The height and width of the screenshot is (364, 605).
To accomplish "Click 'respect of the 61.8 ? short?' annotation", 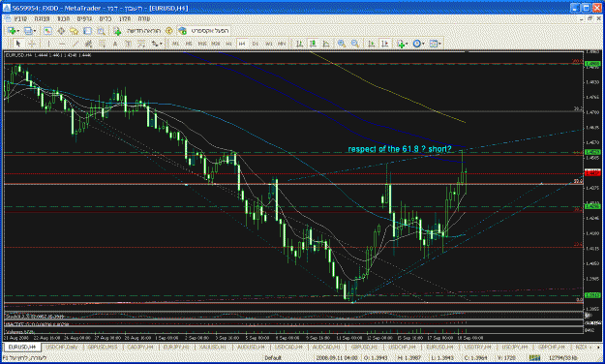I will pos(400,149).
